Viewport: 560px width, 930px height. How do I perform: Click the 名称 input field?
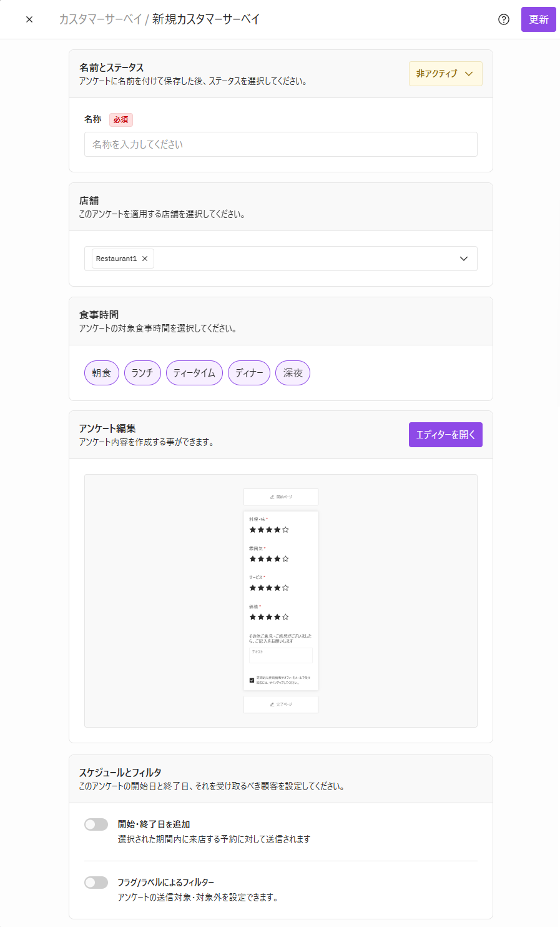point(281,144)
